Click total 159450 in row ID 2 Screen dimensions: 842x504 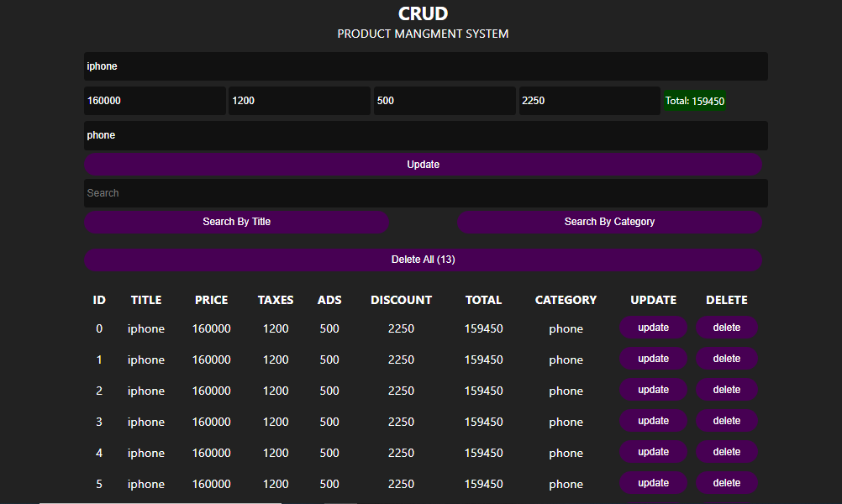click(483, 391)
